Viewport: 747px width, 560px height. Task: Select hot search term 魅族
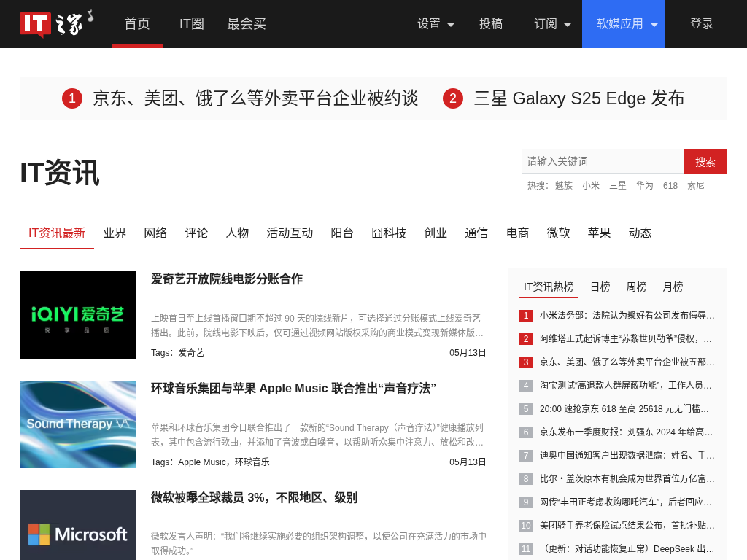564,186
